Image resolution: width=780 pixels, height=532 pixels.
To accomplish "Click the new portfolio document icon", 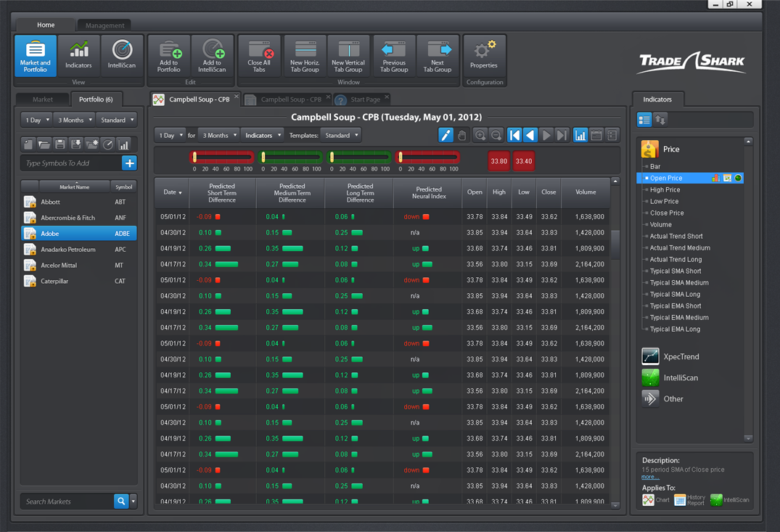I will (x=28, y=144).
